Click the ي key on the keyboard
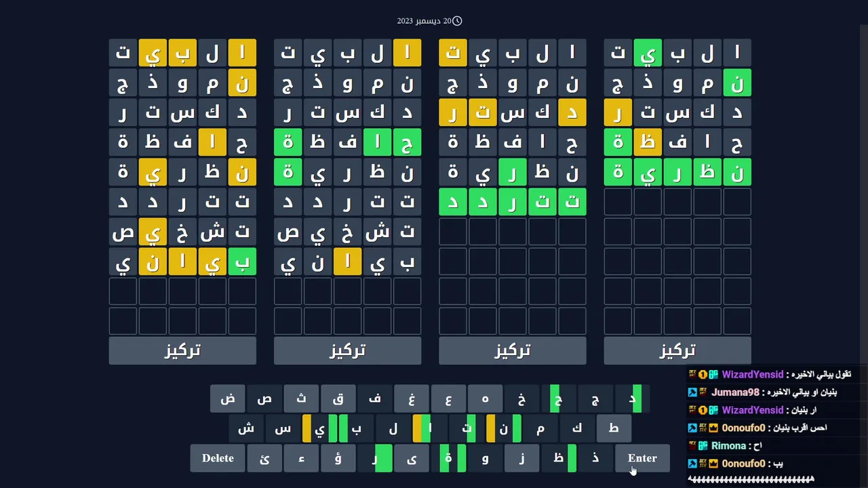Viewport: 868px width, 488px height. click(x=319, y=428)
